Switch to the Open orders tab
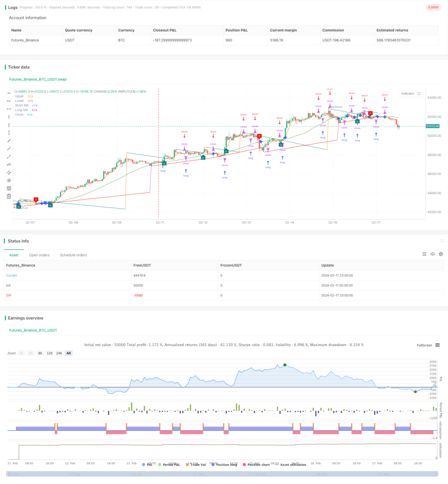This screenshot has width=448, height=484. (x=39, y=255)
